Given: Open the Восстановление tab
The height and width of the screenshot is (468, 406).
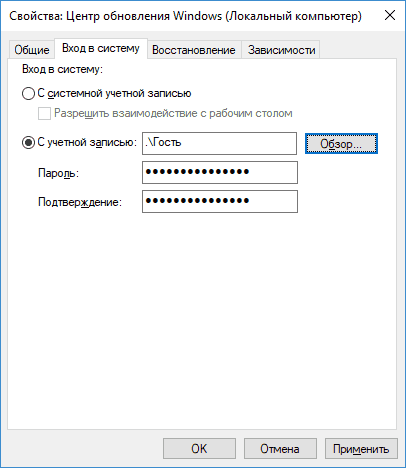Looking at the screenshot, I should click(194, 50).
